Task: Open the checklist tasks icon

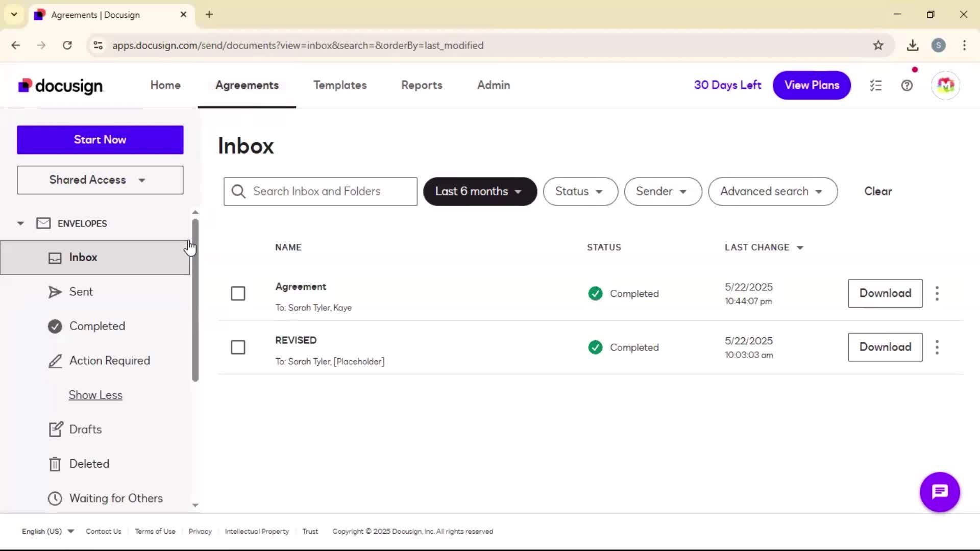Action: point(876,85)
